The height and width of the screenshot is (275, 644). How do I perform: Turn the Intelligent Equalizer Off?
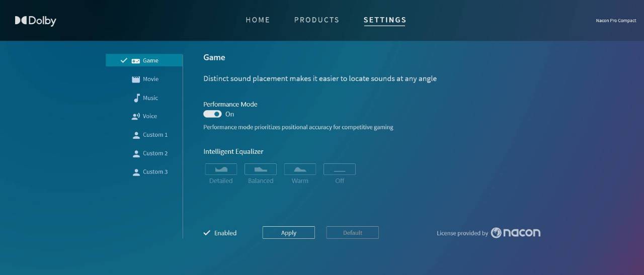click(340, 169)
